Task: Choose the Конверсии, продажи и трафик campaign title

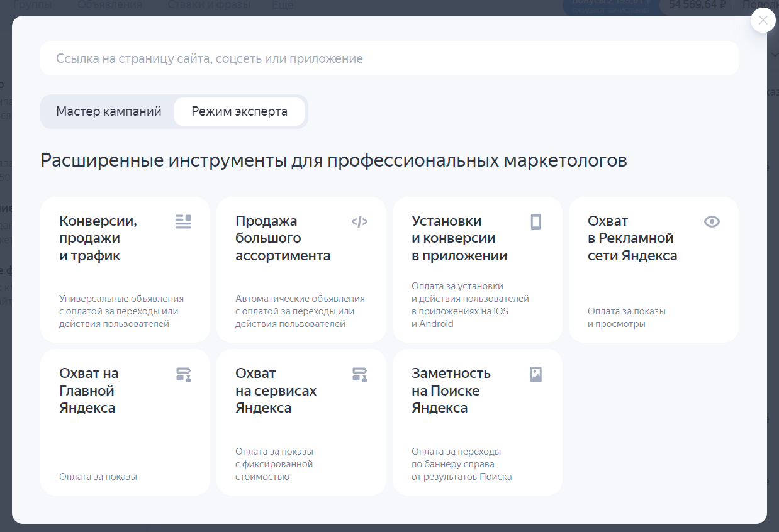Action: 98,238
